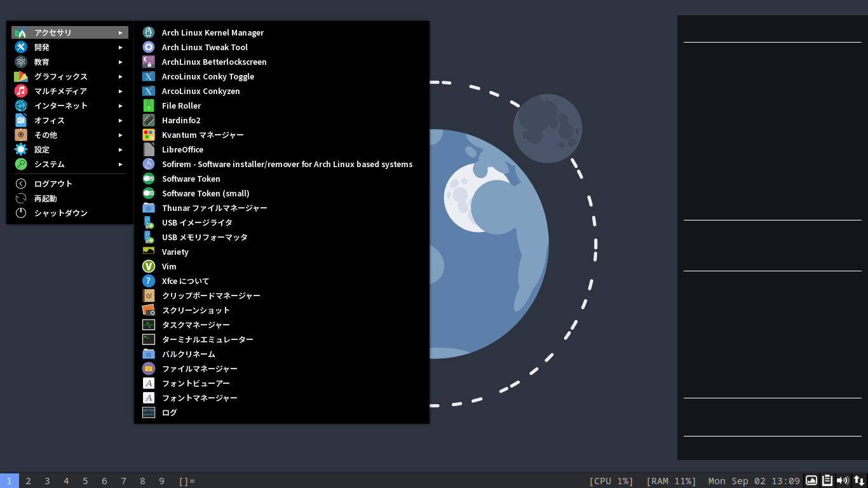Click the network arrows tray icon
868x488 pixels.
click(x=858, y=480)
